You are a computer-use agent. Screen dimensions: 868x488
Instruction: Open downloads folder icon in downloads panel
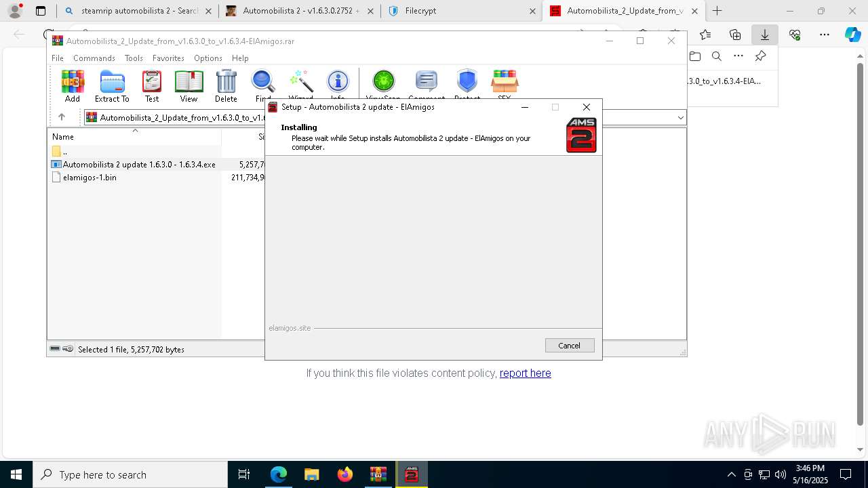pos(694,56)
